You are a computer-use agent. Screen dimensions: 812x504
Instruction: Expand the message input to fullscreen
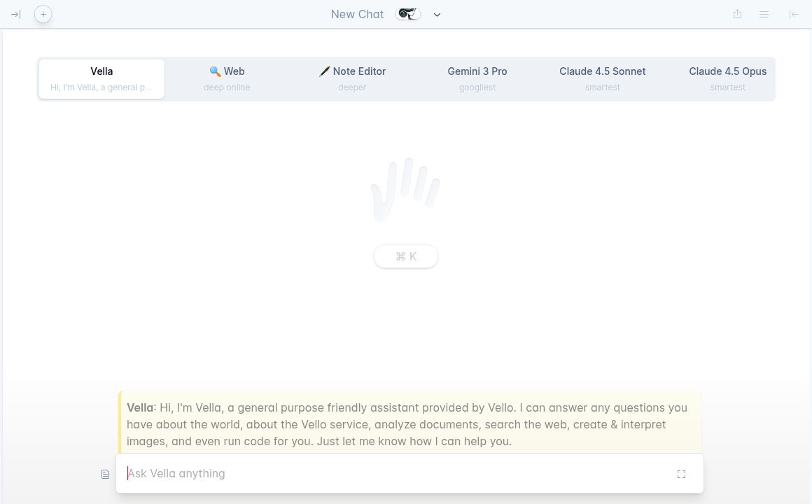(681, 474)
